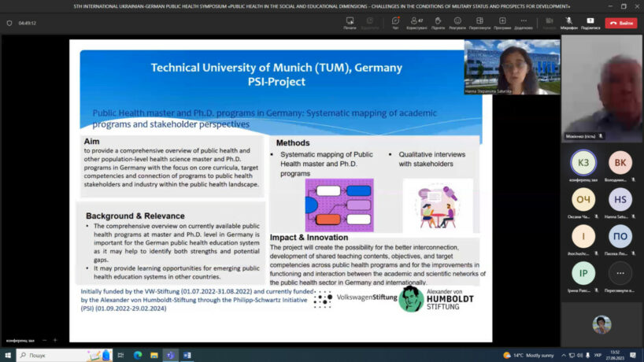Select the HS participant avatar

[620, 199]
